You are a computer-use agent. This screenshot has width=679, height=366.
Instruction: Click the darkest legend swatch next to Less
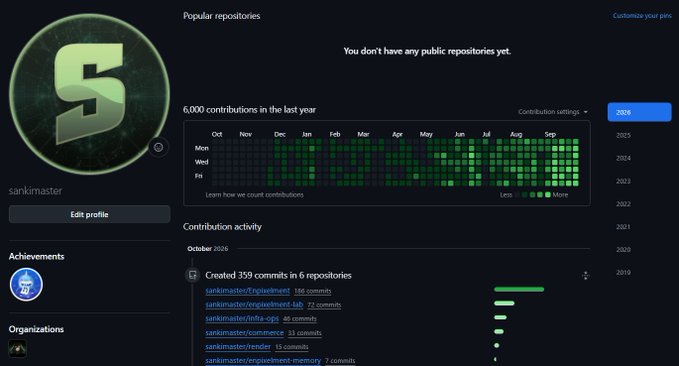point(517,195)
